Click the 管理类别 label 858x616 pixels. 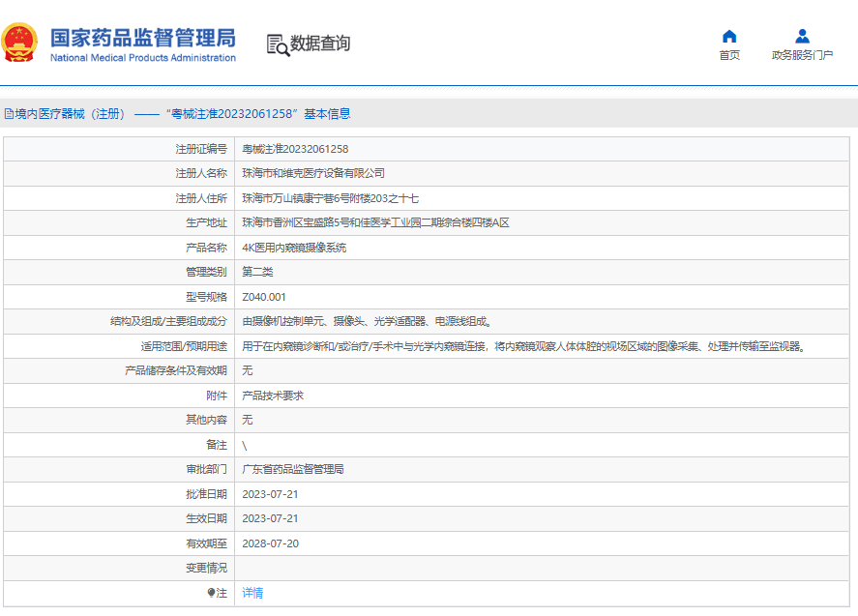click(x=206, y=272)
